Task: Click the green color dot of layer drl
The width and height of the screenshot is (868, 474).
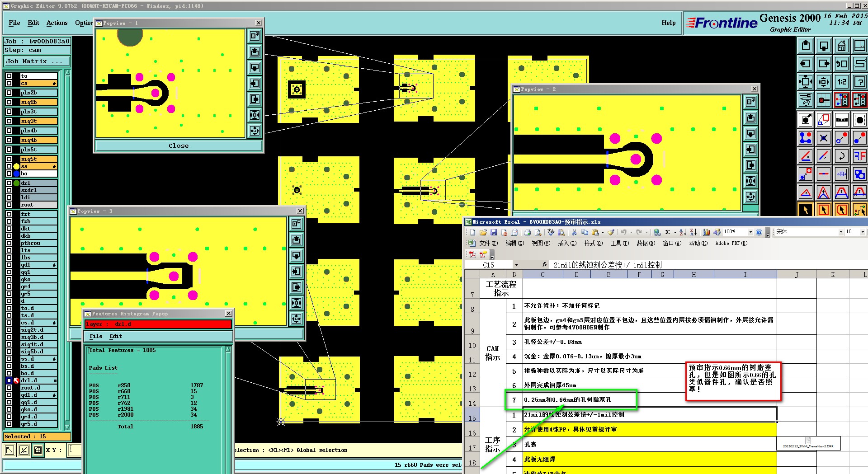Action: tap(16, 183)
